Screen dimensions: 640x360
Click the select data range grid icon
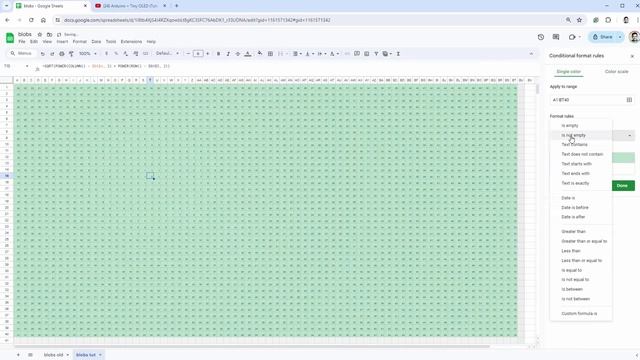[629, 100]
